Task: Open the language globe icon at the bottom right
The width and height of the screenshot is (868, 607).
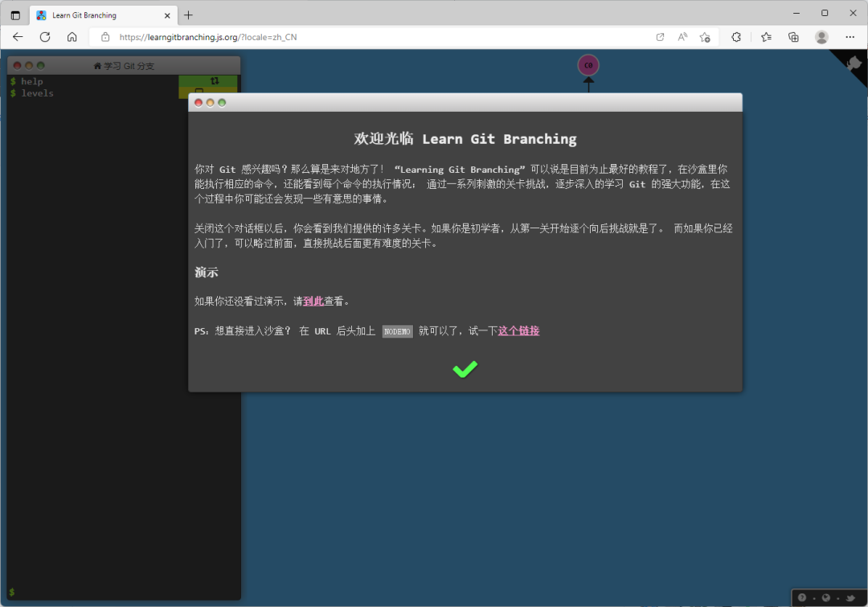Action: click(826, 597)
